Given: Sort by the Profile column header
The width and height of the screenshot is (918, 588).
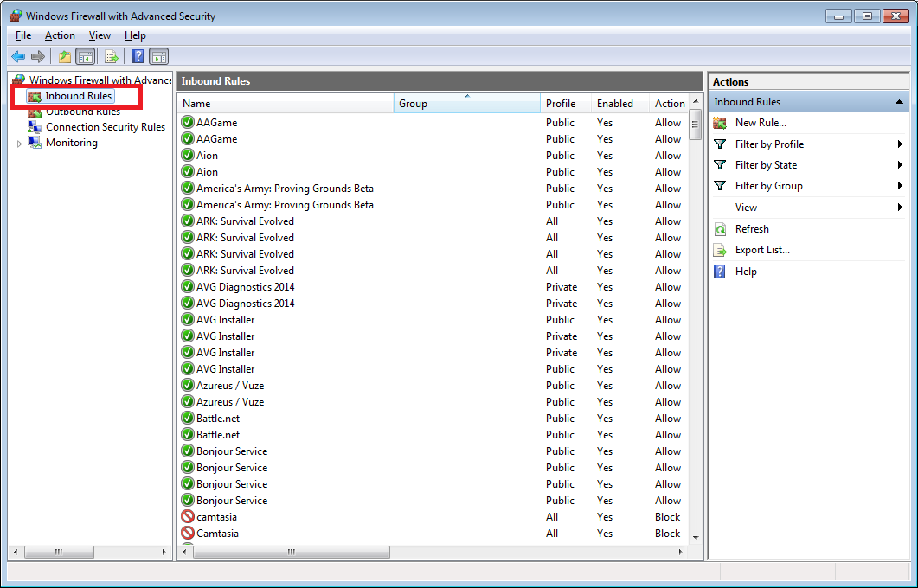Looking at the screenshot, I should [566, 104].
